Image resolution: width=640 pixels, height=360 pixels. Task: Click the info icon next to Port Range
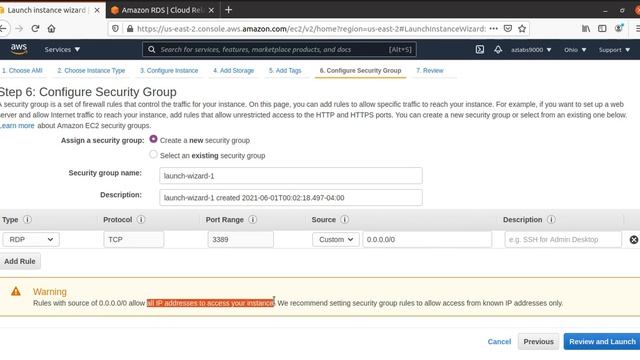point(253,220)
